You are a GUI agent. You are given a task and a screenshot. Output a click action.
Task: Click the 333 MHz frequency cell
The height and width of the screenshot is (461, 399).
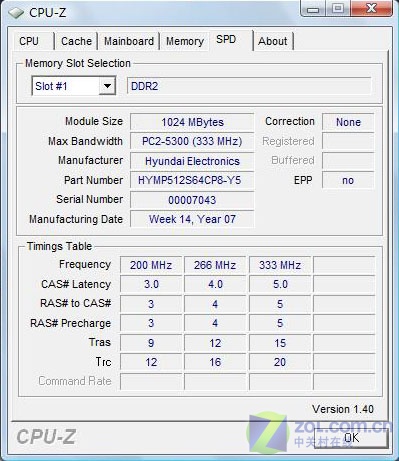[280, 265]
